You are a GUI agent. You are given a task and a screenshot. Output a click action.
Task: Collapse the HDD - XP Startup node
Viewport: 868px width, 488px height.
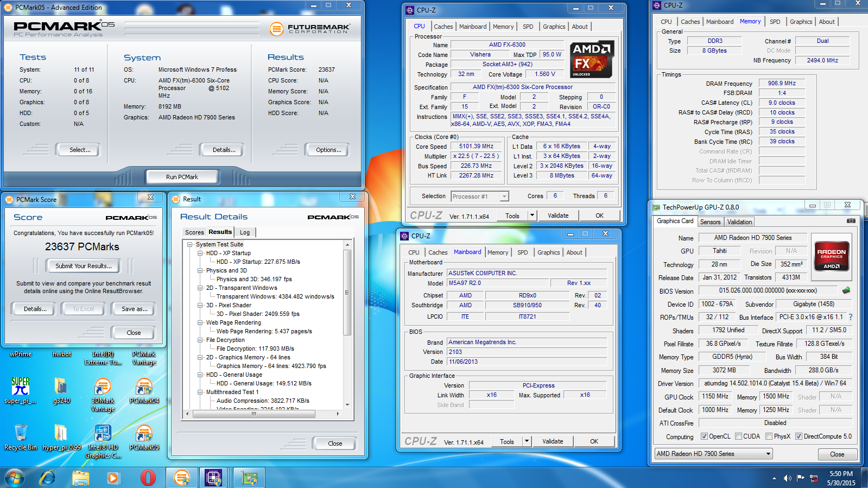click(200, 253)
